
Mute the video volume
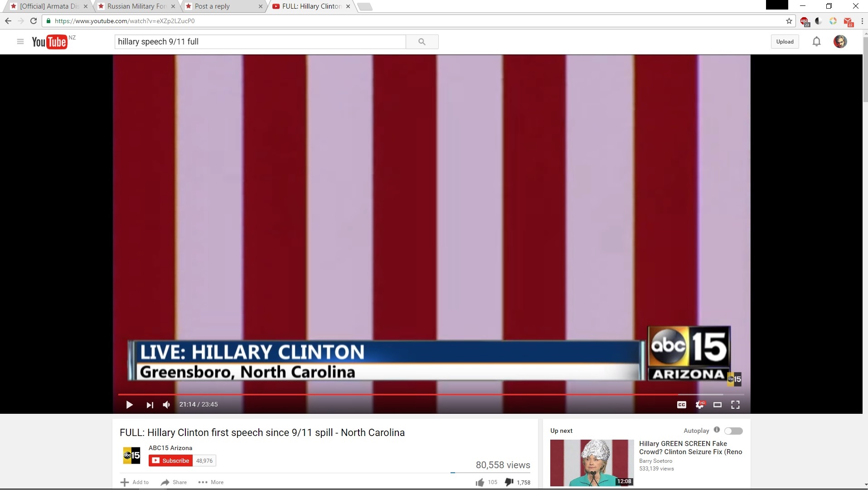pos(166,405)
